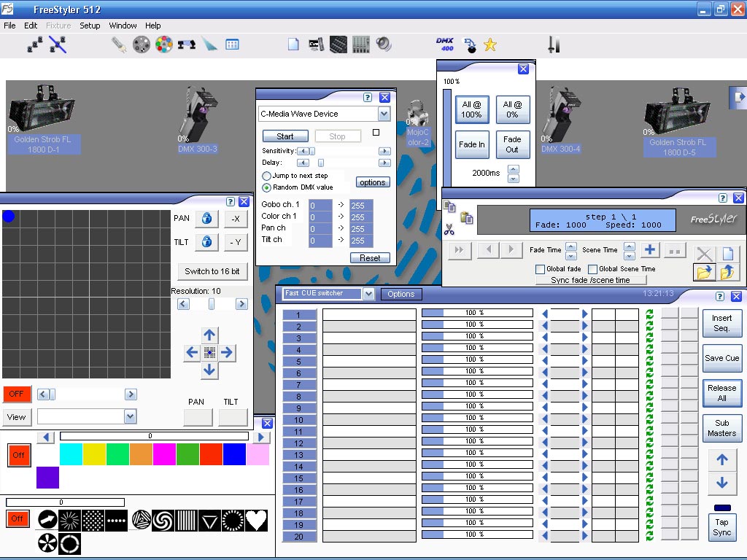Image resolution: width=747 pixels, height=560 pixels.
Task: Click Start in sound-to-light window
Action: click(x=285, y=136)
